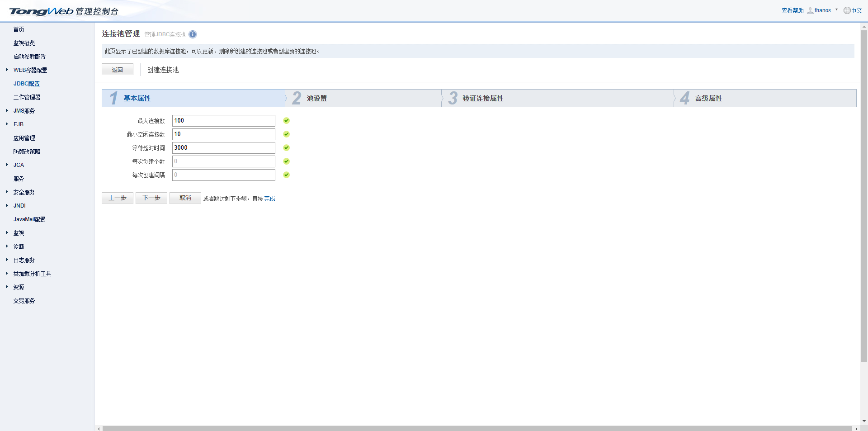Expand the EJB tree arrow

click(7, 124)
